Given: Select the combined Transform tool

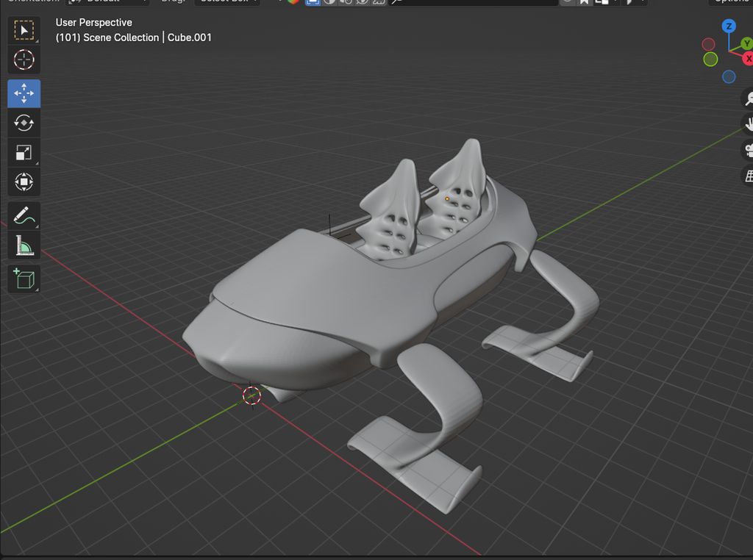Looking at the screenshot, I should 24,182.
